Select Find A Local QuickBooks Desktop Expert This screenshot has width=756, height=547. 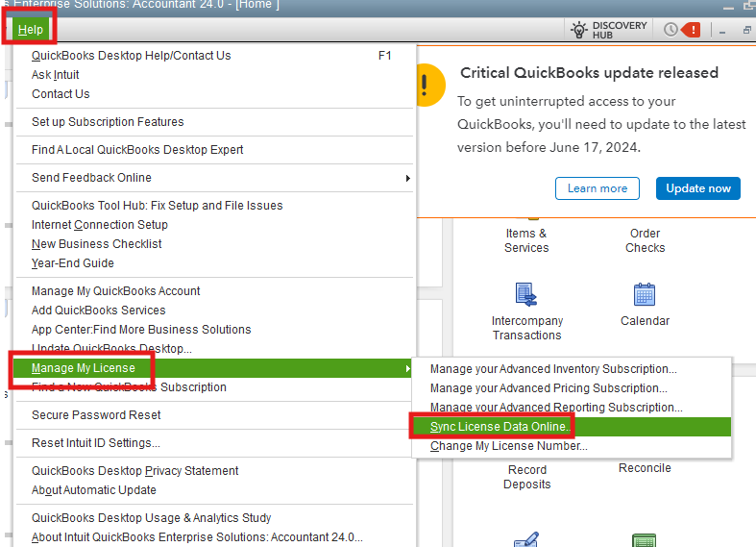tap(215, 150)
